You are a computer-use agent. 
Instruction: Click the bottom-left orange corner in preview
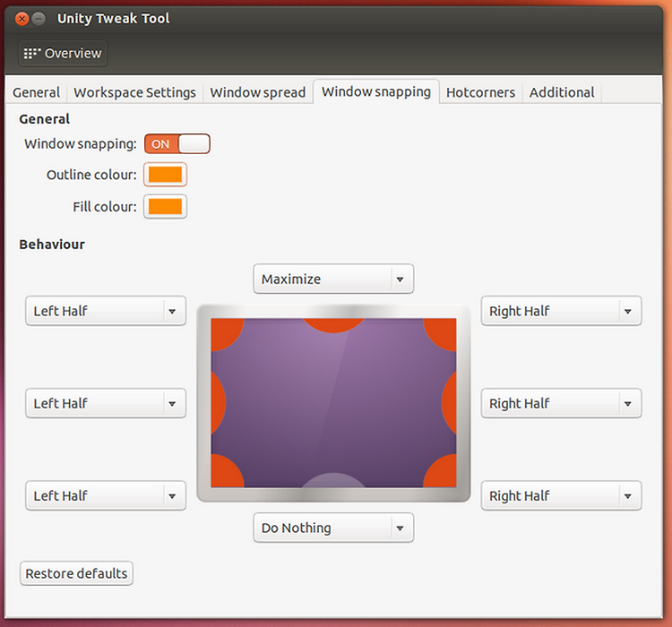[225, 473]
